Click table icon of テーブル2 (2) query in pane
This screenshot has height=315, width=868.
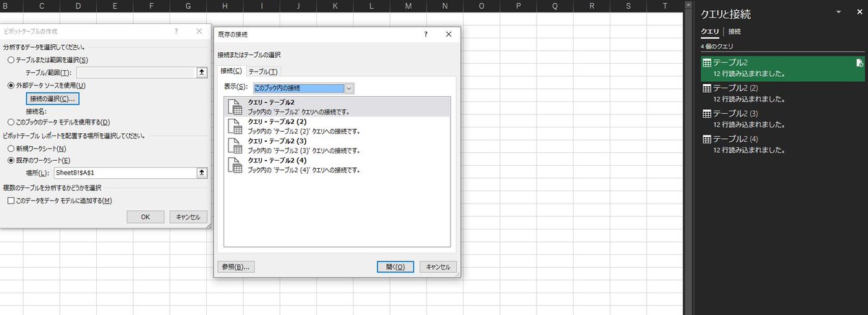coord(706,89)
